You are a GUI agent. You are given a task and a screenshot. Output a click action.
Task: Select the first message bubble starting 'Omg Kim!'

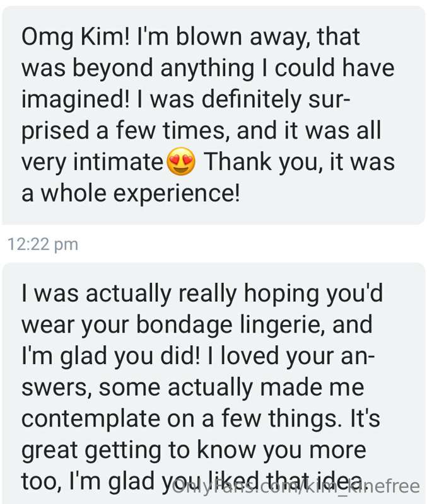214,115
